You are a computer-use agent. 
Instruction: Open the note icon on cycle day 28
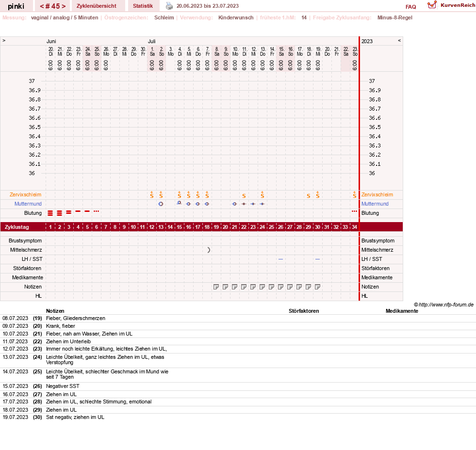pyautogui.click(x=299, y=287)
